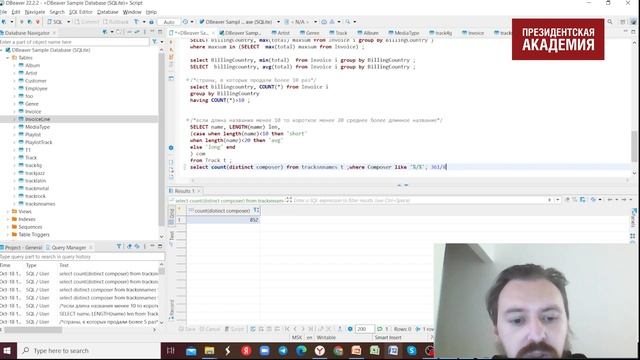
Task: Open the Artist editor tab
Action: [x=281, y=33]
